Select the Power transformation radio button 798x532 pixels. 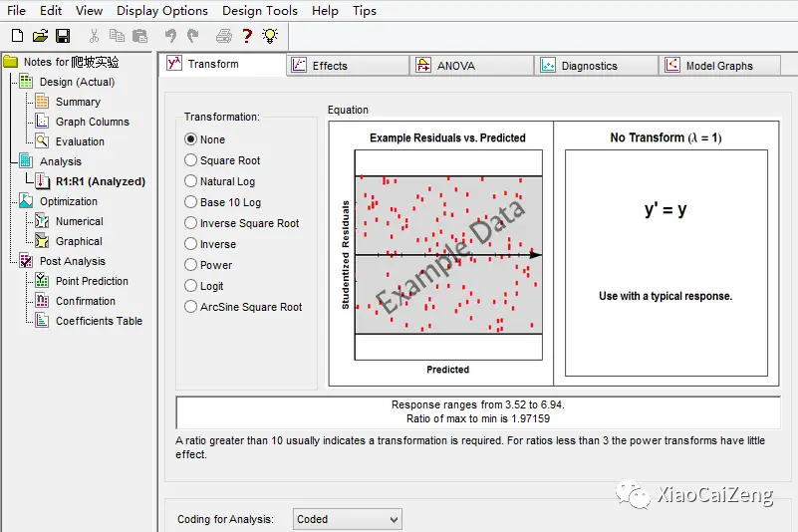coord(191,264)
